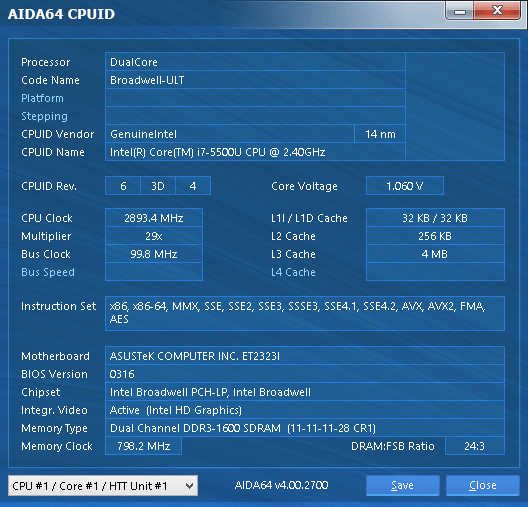Click the 29x multiplier value
Screen dimensions: 528x507
click(x=154, y=236)
